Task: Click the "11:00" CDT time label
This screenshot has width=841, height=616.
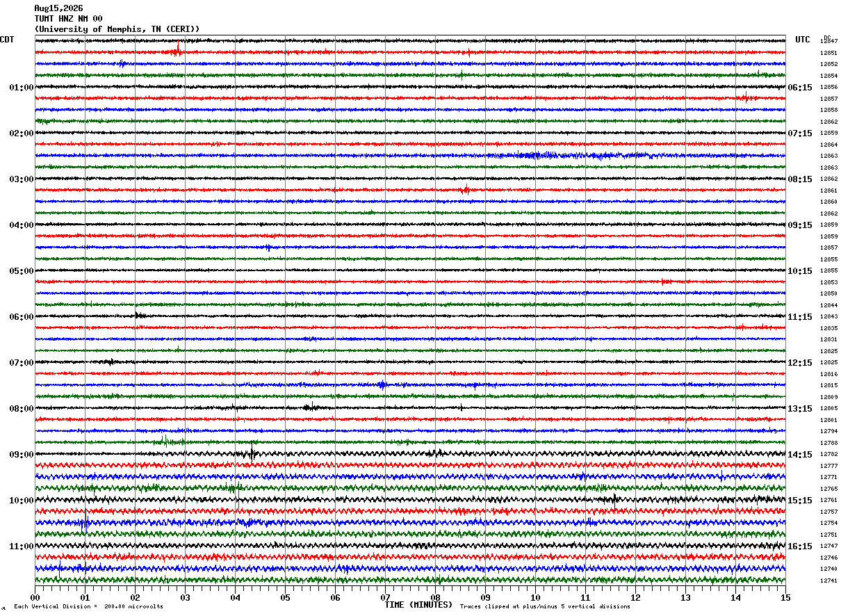Action: [x=22, y=546]
